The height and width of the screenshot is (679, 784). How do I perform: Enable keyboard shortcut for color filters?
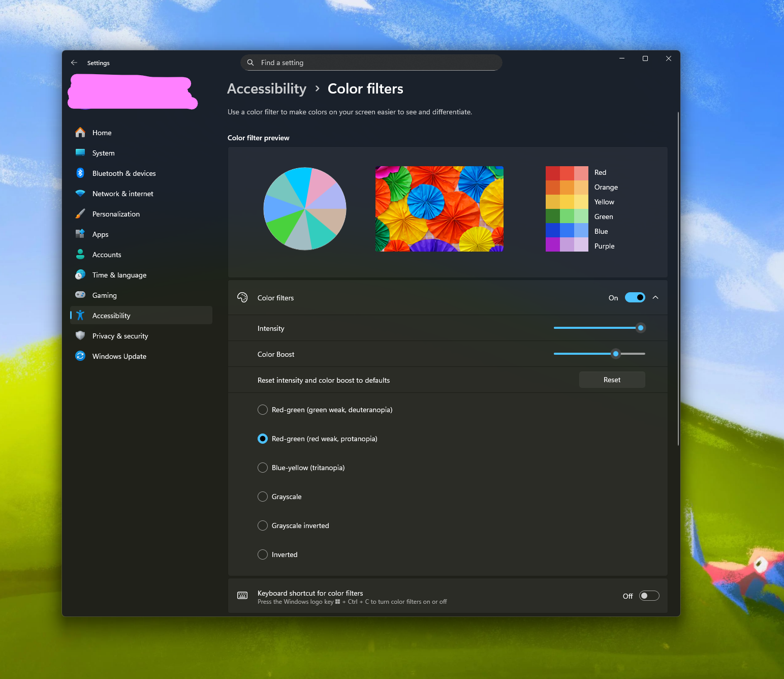click(x=649, y=596)
